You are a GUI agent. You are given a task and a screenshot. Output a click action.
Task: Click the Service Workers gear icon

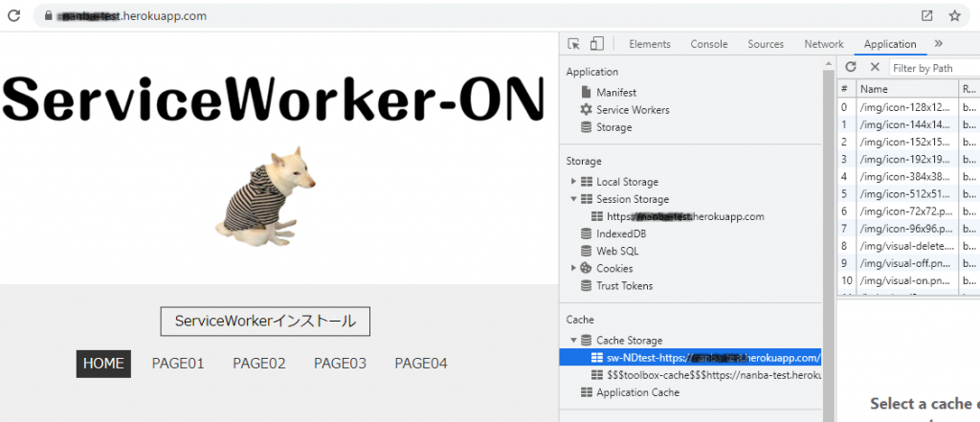coord(586,109)
